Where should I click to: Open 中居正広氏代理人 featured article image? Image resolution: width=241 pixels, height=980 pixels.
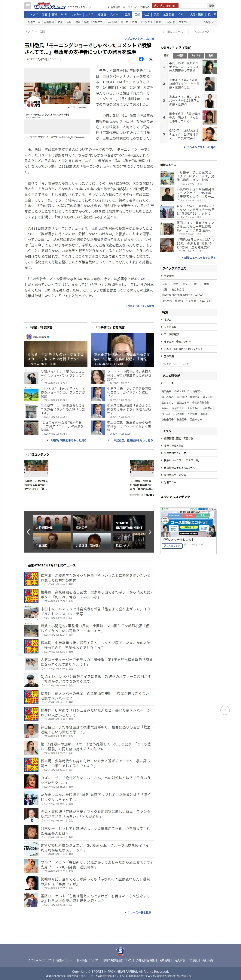122,350
